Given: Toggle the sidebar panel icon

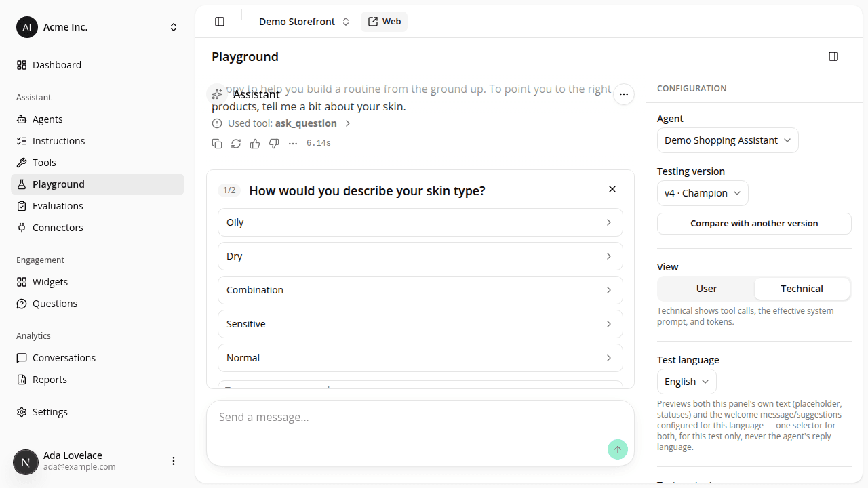Looking at the screenshot, I should (220, 22).
